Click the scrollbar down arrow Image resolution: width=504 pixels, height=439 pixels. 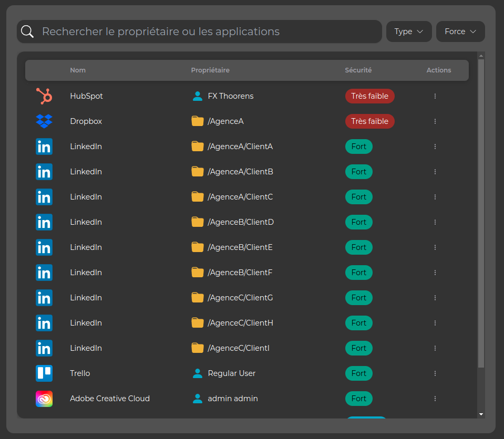[481, 414]
